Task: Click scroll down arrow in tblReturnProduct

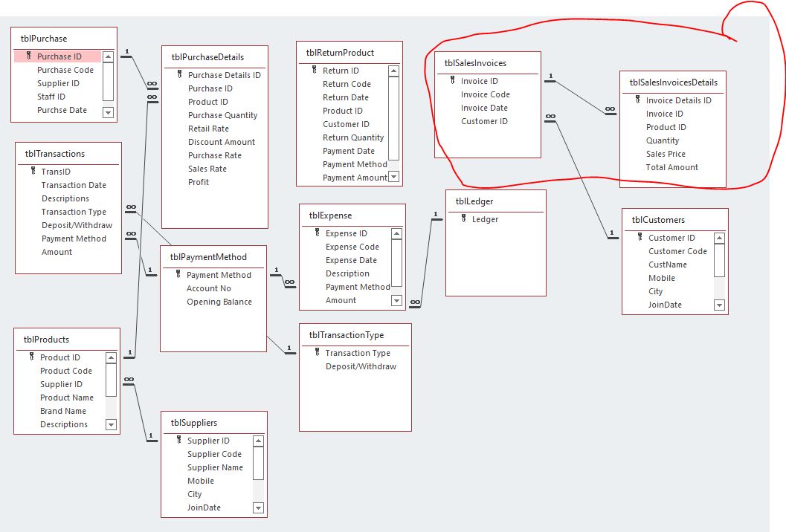Action: click(x=394, y=176)
